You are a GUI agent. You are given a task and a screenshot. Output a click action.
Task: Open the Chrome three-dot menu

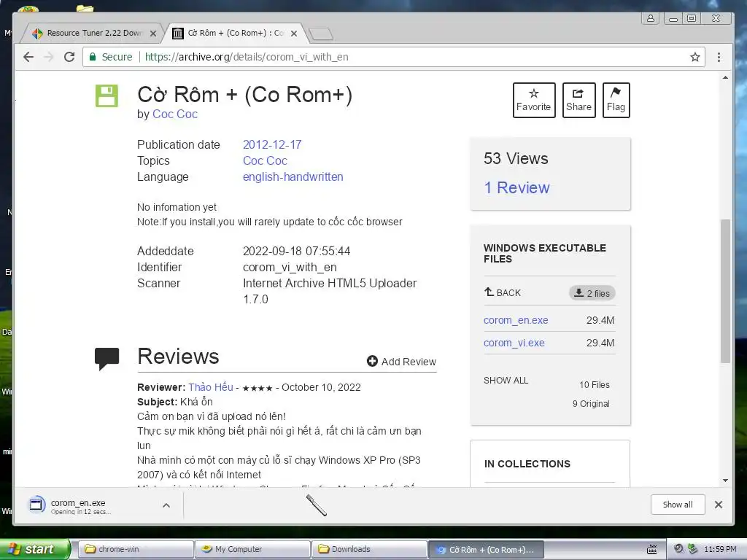pos(719,57)
